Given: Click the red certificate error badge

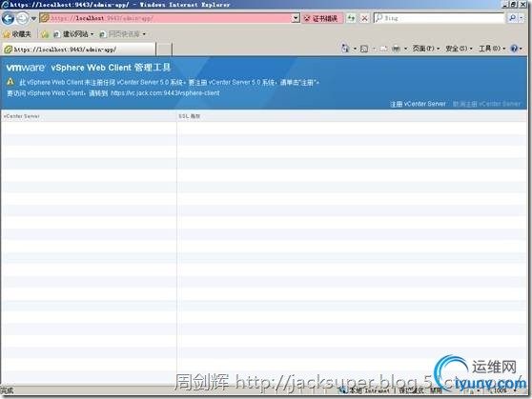Looking at the screenshot, I should [321, 18].
